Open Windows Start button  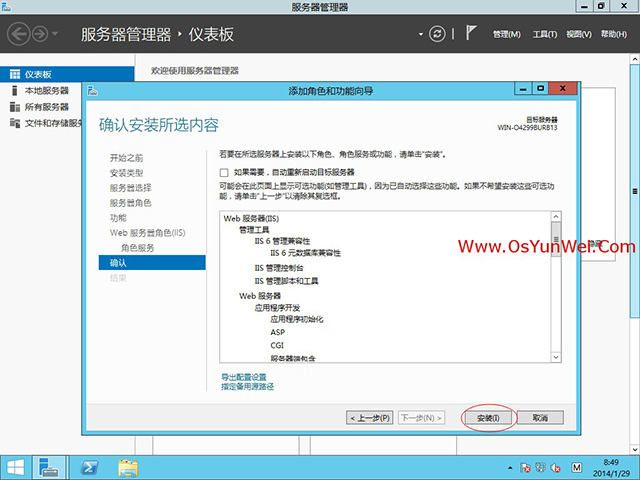tap(16, 467)
